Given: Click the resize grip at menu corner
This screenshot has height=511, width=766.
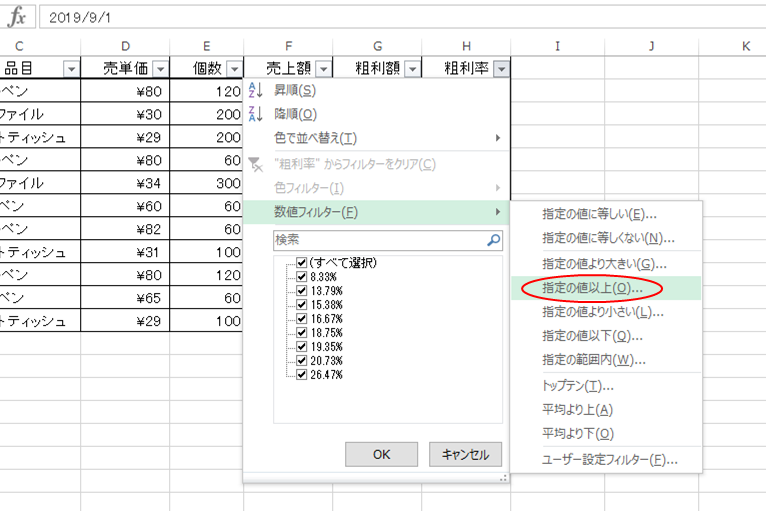Looking at the screenshot, I should click(x=504, y=479).
